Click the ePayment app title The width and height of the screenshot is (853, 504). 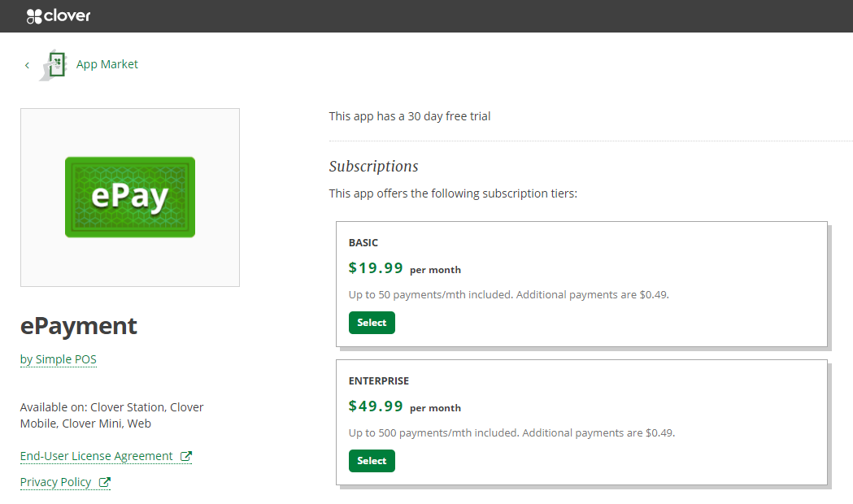pyautogui.click(x=78, y=326)
